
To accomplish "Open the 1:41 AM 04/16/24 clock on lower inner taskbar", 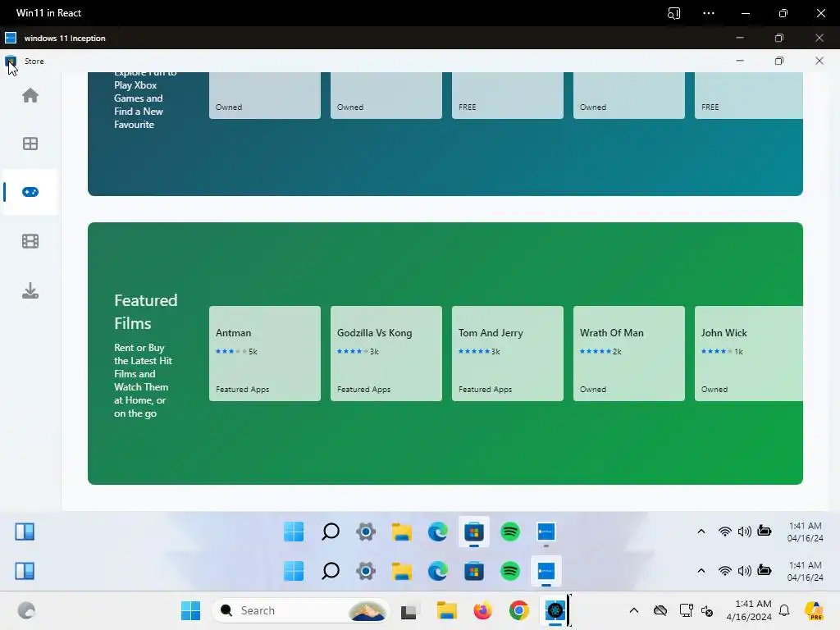I will coord(806,571).
